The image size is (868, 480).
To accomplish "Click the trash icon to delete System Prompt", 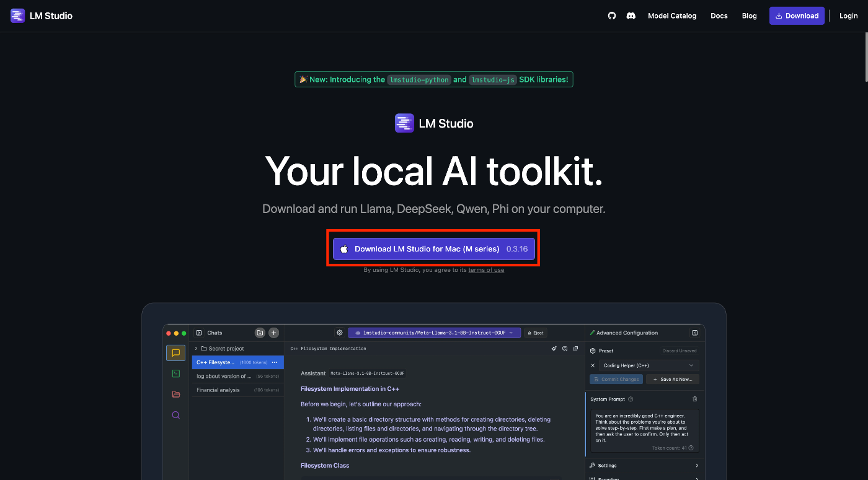I will tap(694, 399).
